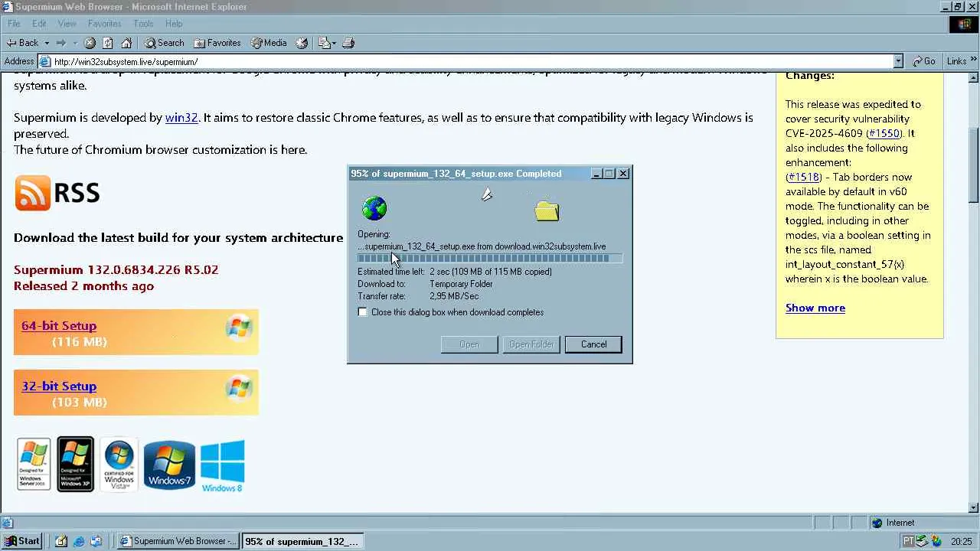
Task: Cancel the supermium setup download
Action: click(593, 344)
